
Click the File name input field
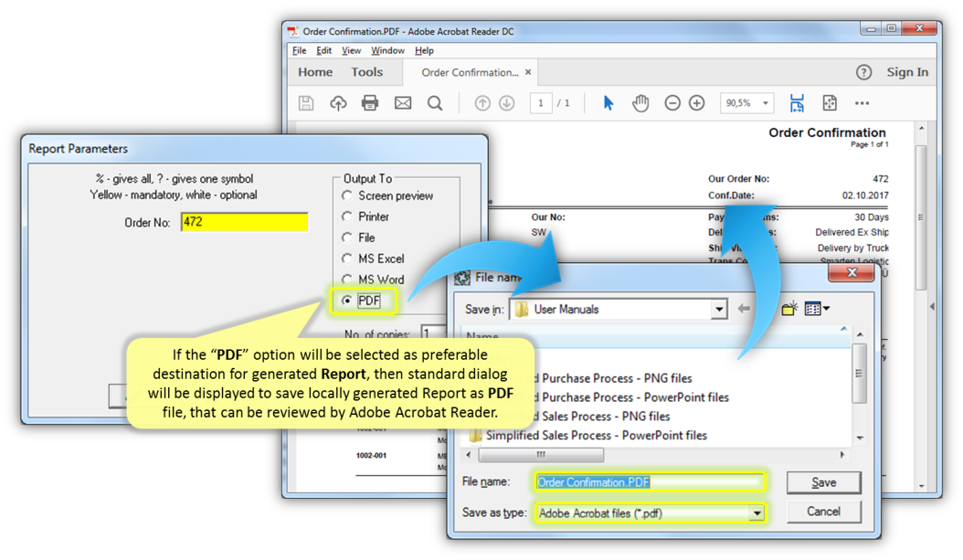click(651, 482)
